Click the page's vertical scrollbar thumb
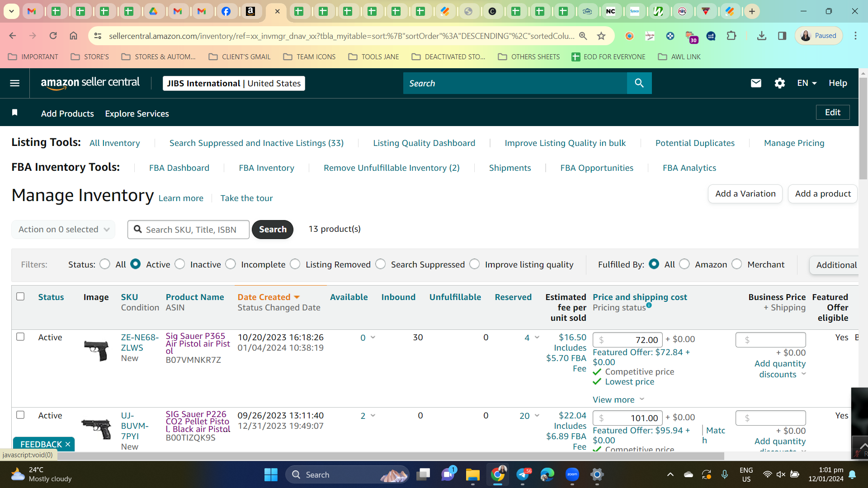 pyautogui.click(x=863, y=129)
